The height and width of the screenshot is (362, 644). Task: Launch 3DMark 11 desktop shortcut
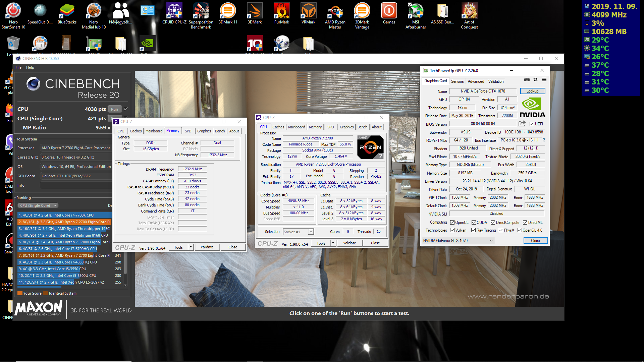(x=228, y=13)
